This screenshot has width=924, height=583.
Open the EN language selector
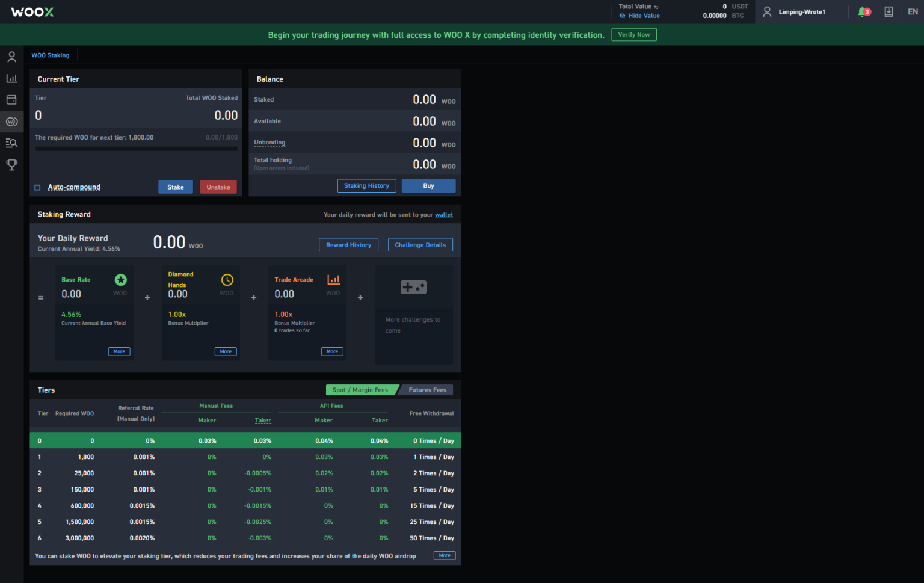pos(913,12)
